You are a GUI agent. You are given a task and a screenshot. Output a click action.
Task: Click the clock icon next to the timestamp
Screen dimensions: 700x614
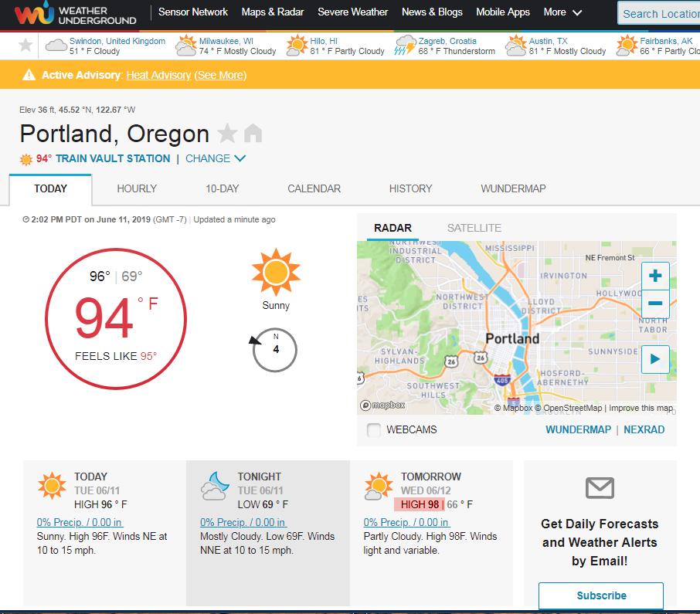(26, 219)
